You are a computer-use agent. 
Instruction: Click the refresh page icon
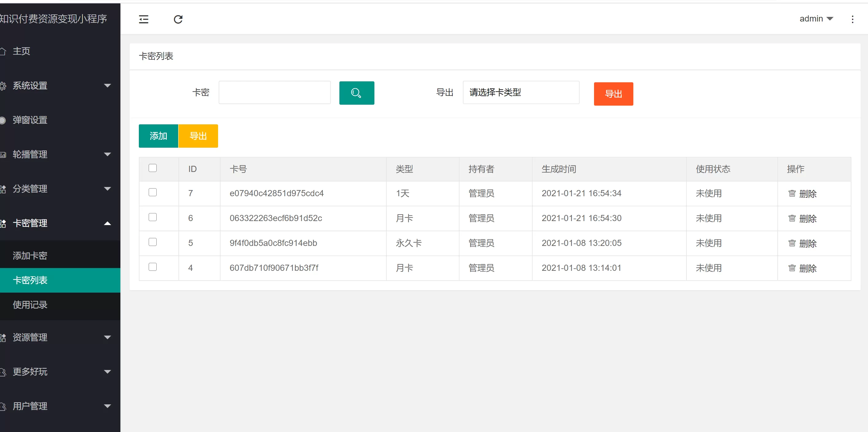(x=178, y=19)
